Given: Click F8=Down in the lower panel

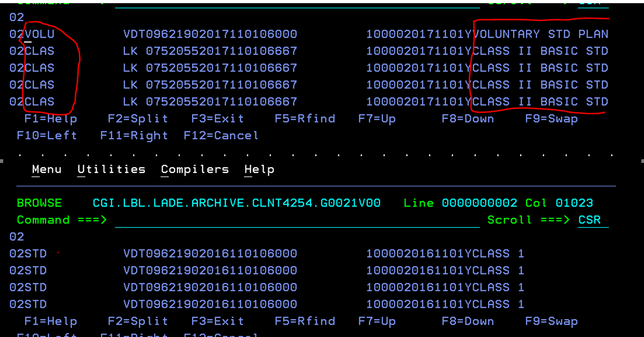Looking at the screenshot, I should pos(467,322).
